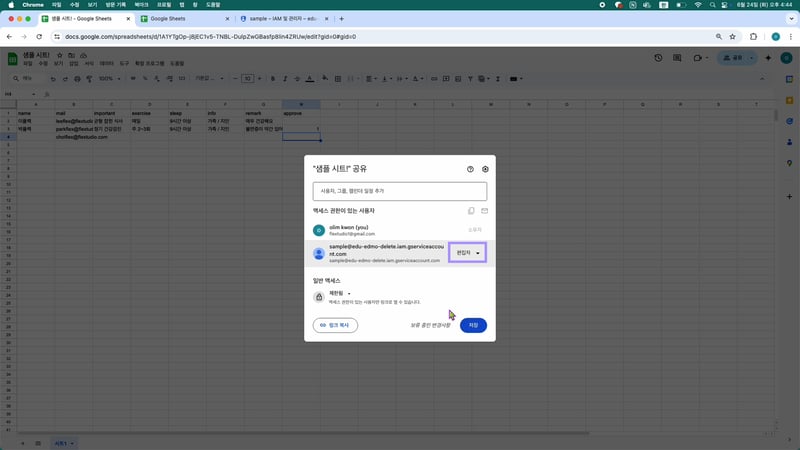800x450 pixels.
Task: Open text color picker
Action: 310,79
